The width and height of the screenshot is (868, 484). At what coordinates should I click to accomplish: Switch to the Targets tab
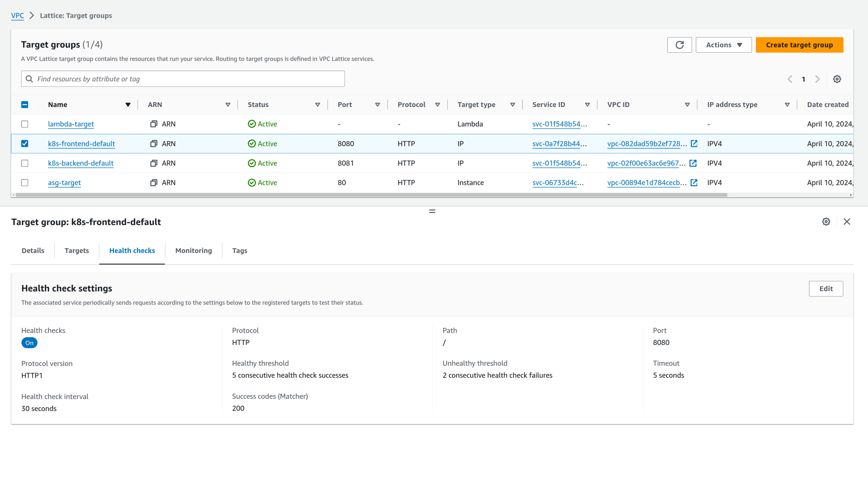tap(76, 250)
